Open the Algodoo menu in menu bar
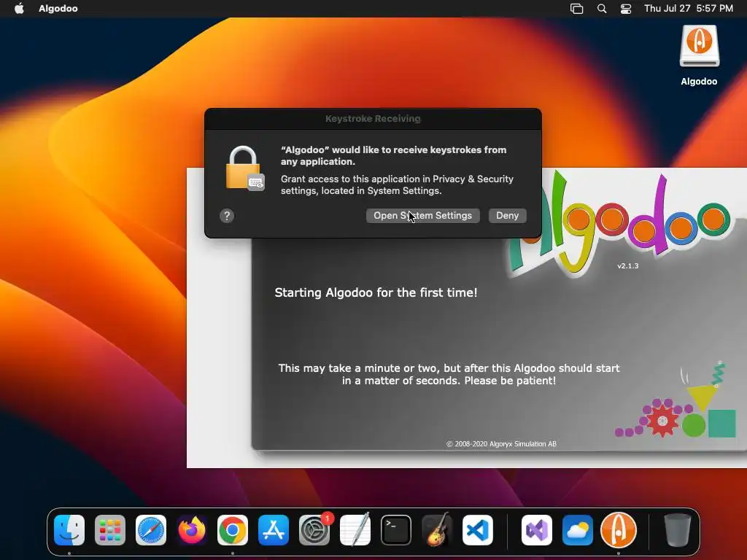747x560 pixels. coord(58,9)
